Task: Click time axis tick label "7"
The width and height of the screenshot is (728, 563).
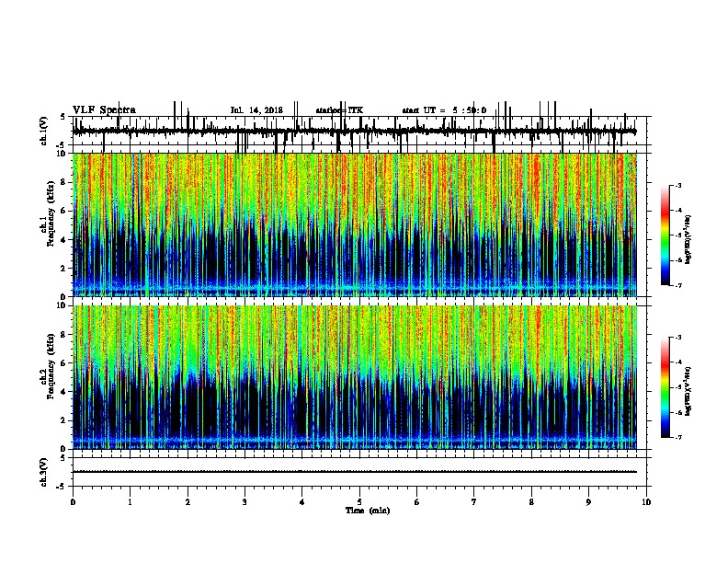Action: 474,502
